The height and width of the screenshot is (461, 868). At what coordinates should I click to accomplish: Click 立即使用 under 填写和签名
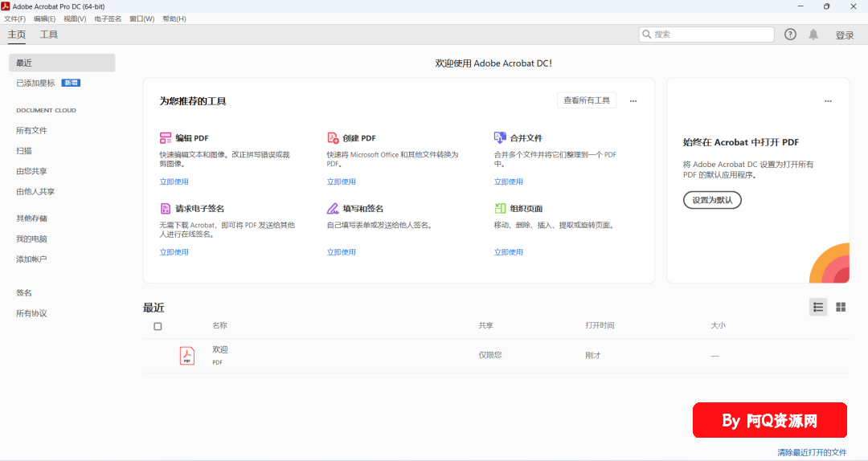[x=342, y=252]
